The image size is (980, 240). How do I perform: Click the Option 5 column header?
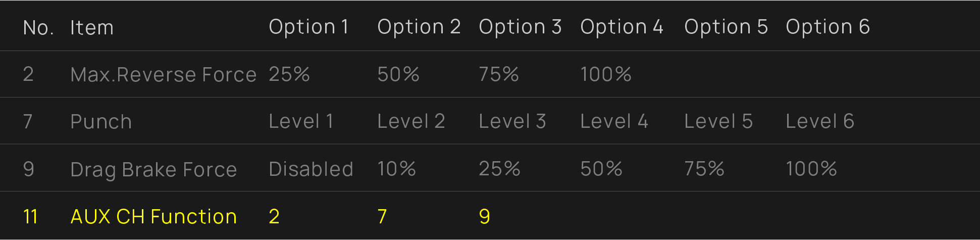(x=726, y=27)
